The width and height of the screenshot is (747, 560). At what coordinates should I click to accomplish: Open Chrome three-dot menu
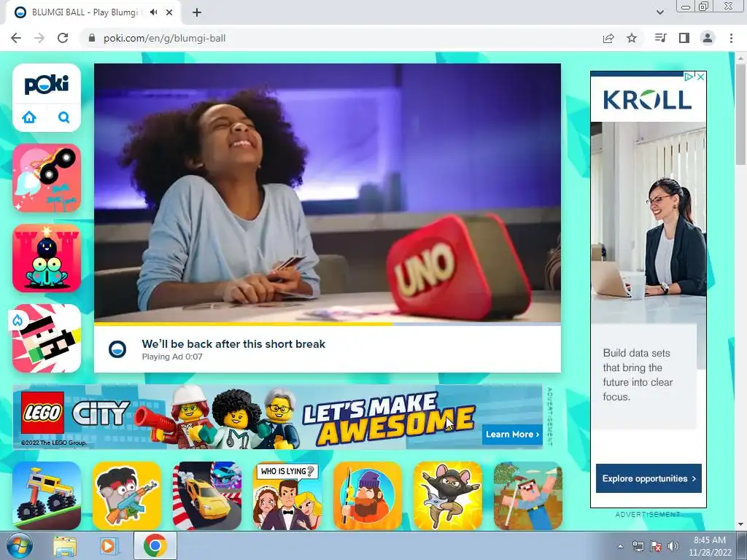pyautogui.click(x=731, y=38)
